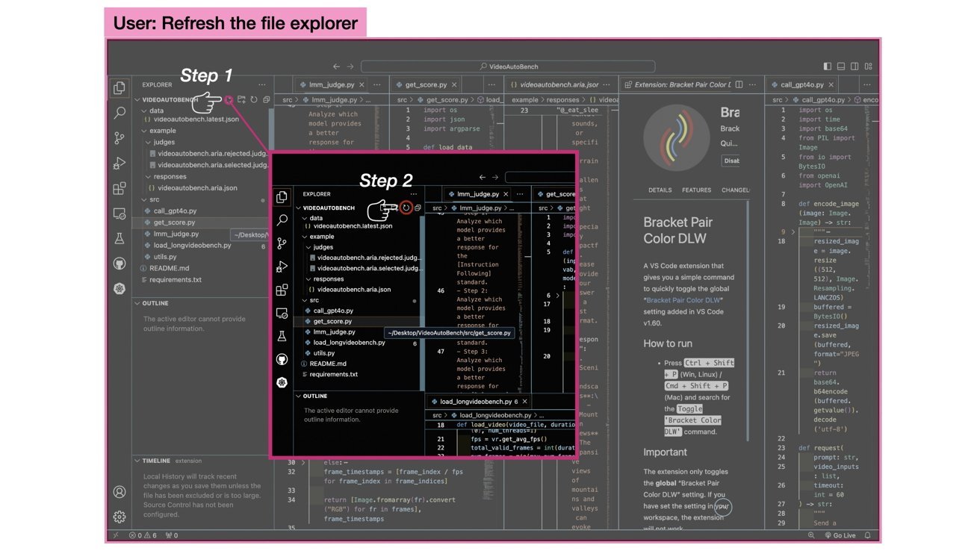Screen dimensions: 980x551
Task: Select the DETAILS tab of the extension page
Action: [660, 190]
